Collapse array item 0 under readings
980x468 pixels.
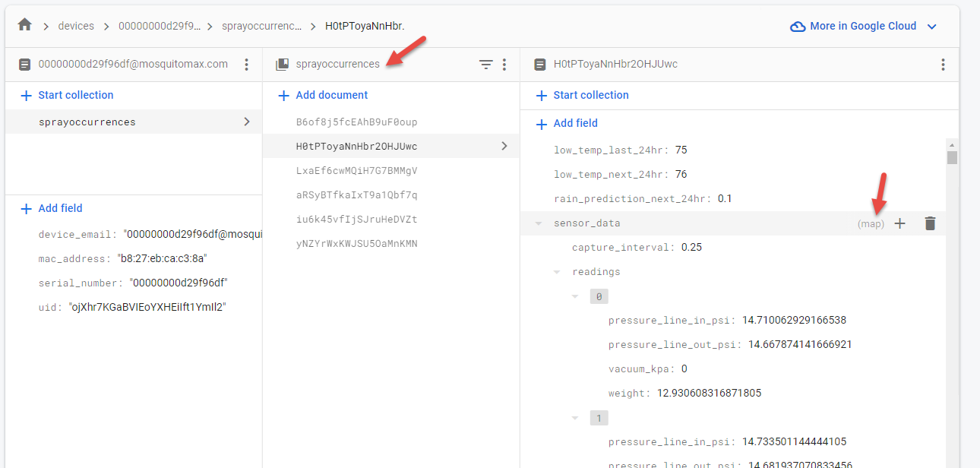pyautogui.click(x=574, y=296)
